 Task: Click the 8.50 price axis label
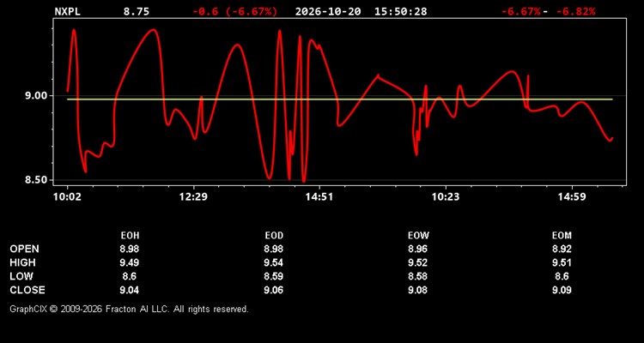tap(37, 180)
